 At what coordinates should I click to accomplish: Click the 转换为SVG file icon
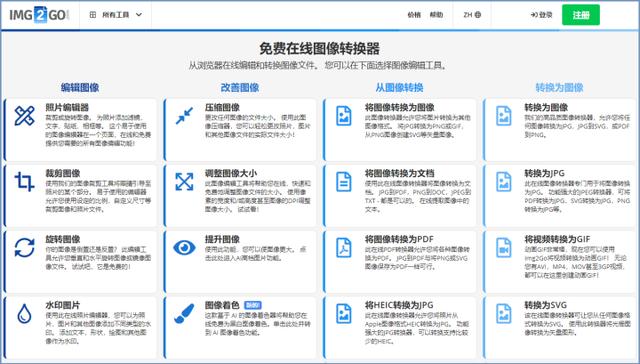503,314
